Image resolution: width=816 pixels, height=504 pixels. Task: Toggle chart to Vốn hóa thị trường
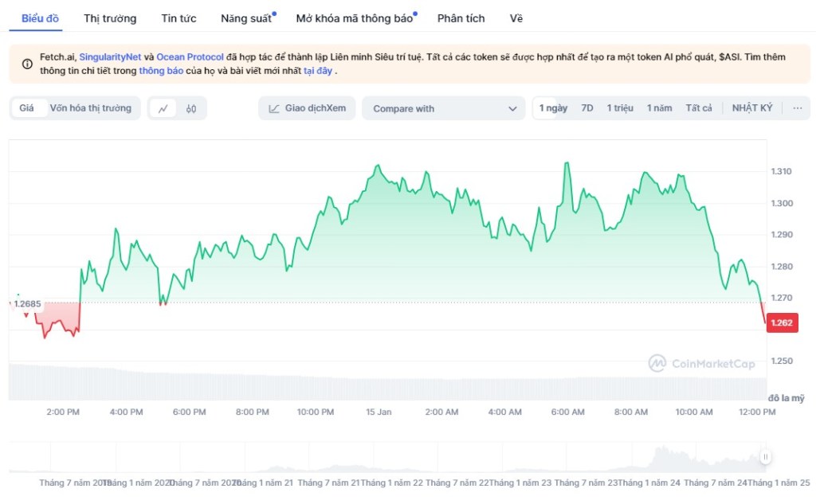[x=90, y=108]
